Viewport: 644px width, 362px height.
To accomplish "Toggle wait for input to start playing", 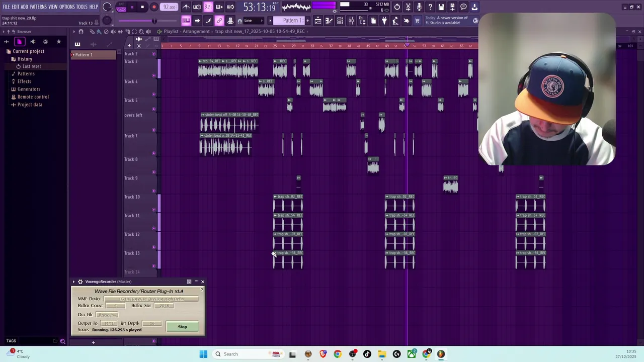I will (x=197, y=7).
